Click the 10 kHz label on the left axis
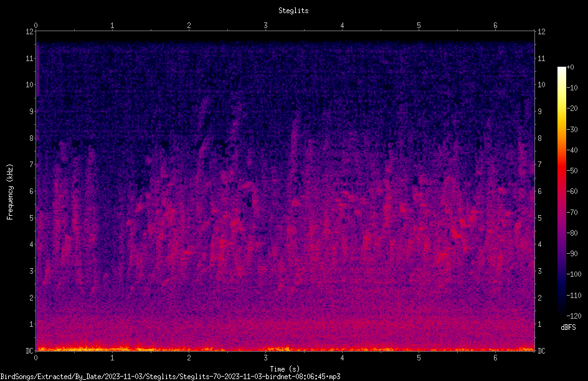The width and height of the screenshot is (588, 381). click(30, 84)
